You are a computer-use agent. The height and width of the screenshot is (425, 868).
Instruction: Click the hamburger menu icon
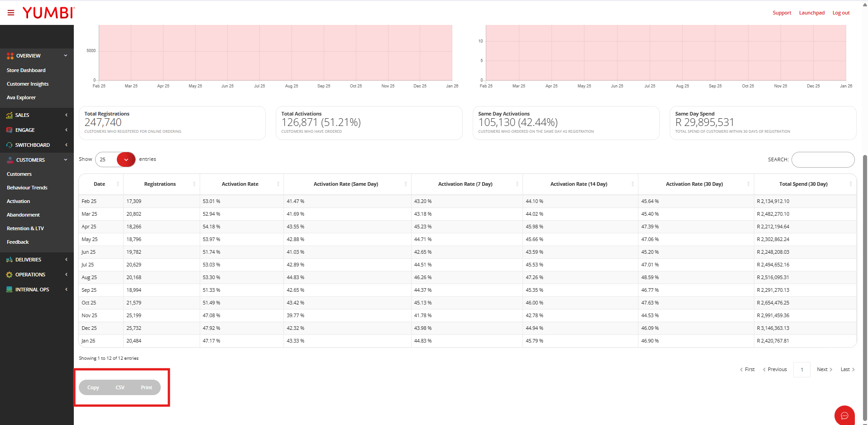click(11, 13)
